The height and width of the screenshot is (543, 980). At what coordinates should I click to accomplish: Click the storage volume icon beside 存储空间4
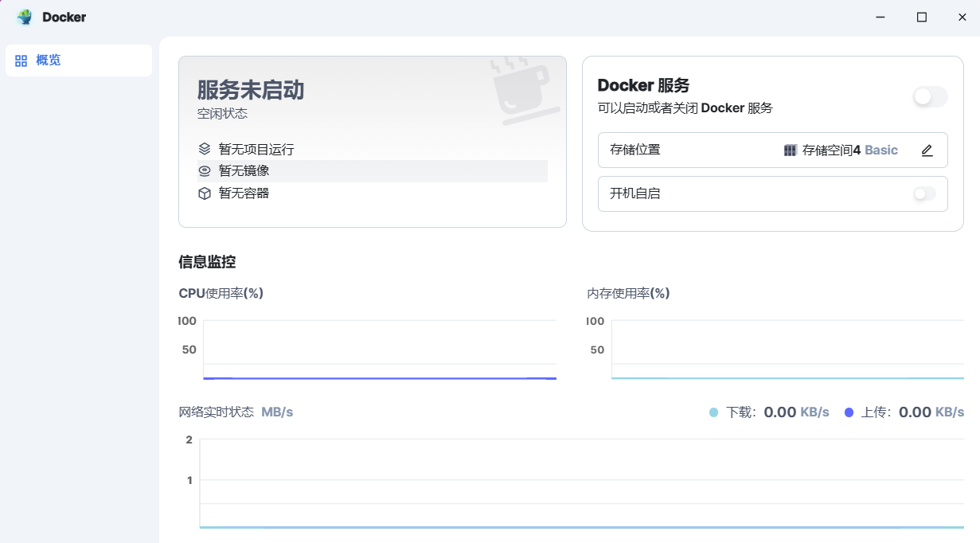pyautogui.click(x=790, y=150)
